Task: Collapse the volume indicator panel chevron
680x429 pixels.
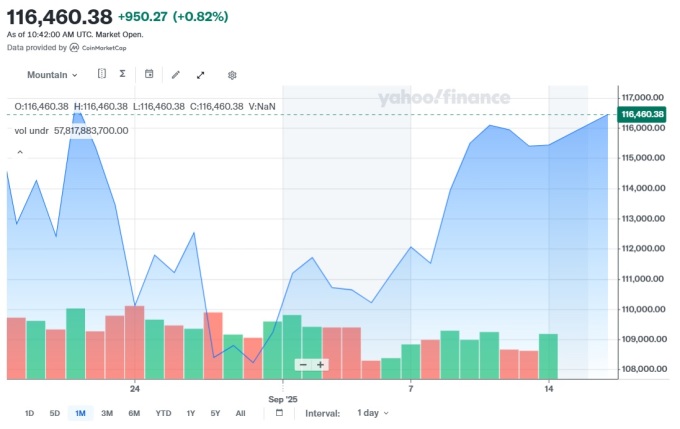Action: pos(18,152)
